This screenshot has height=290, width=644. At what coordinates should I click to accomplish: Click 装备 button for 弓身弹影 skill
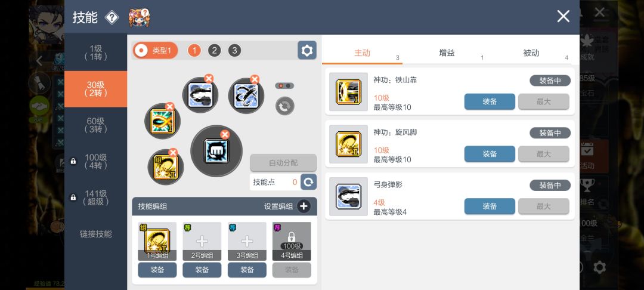coord(490,206)
